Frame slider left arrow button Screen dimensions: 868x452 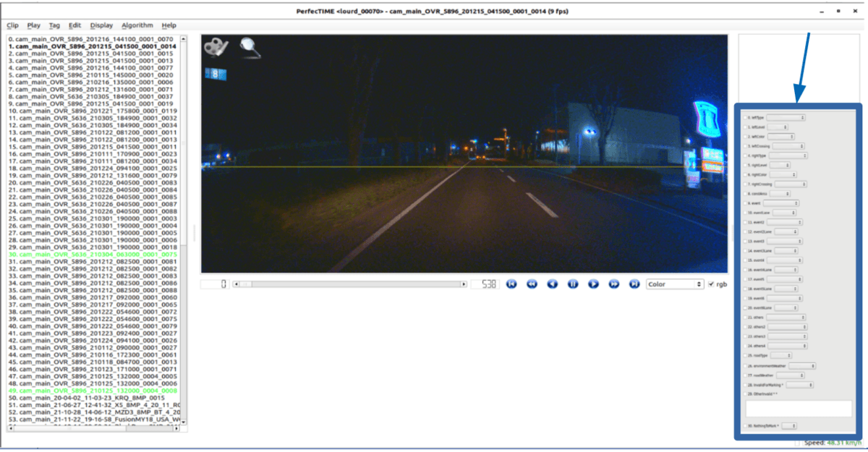click(x=236, y=284)
